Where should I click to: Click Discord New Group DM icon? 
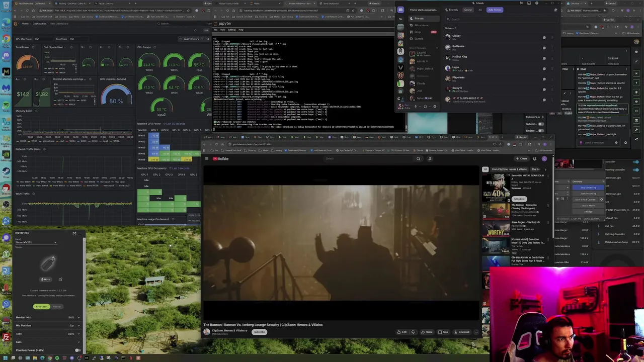point(555,10)
